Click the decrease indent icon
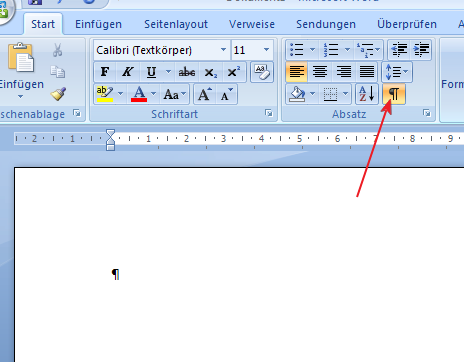464x362 pixels. coord(399,50)
